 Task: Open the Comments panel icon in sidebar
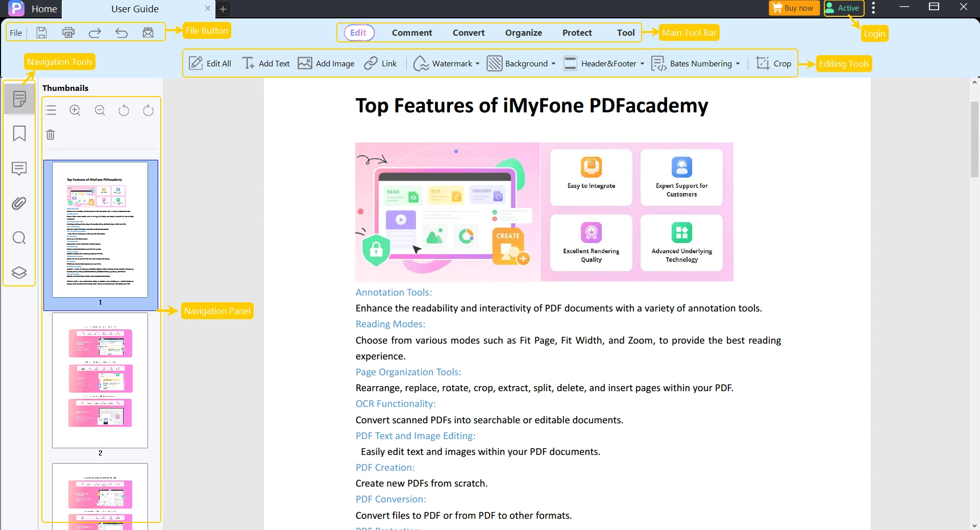(19, 168)
